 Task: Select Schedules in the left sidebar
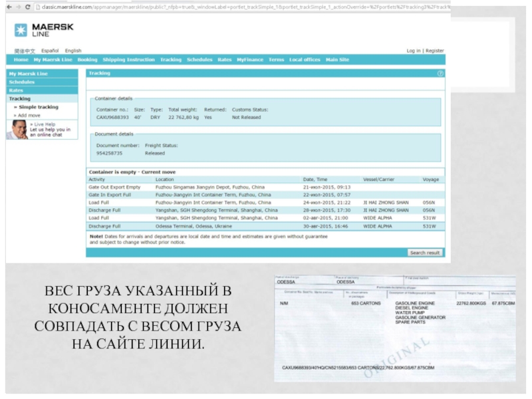click(x=42, y=82)
